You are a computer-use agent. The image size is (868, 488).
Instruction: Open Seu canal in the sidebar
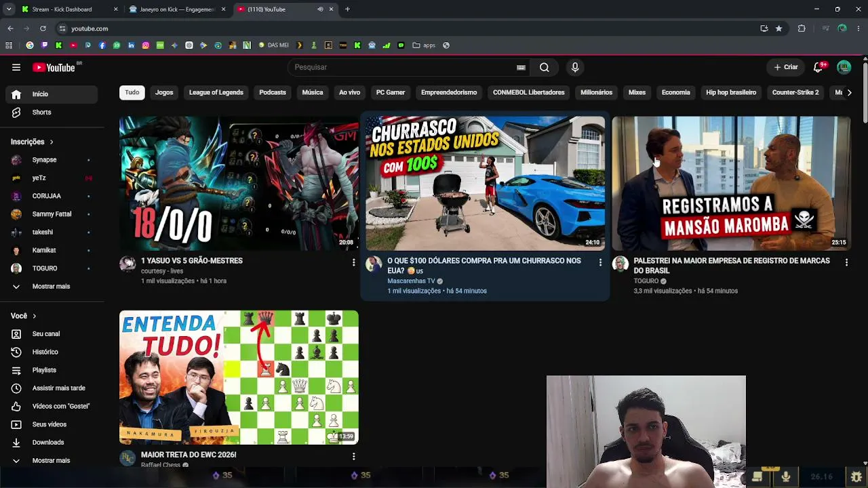[x=52, y=334]
